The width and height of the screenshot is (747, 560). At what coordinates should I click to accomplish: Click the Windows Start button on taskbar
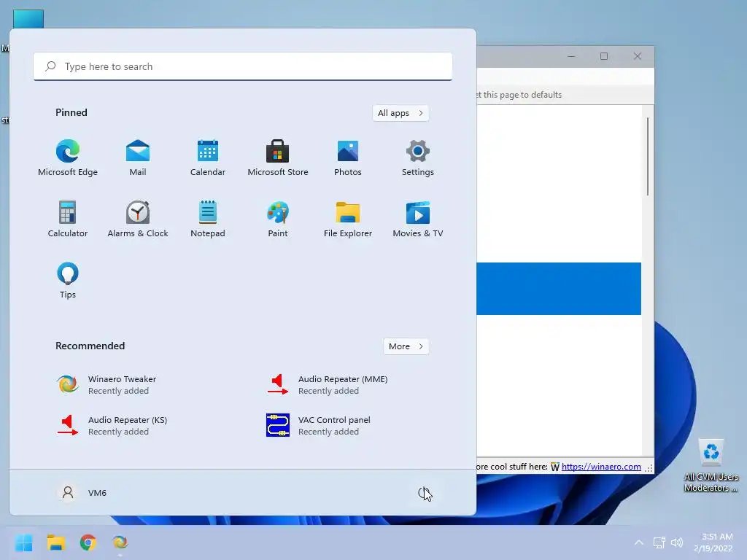pyautogui.click(x=23, y=542)
